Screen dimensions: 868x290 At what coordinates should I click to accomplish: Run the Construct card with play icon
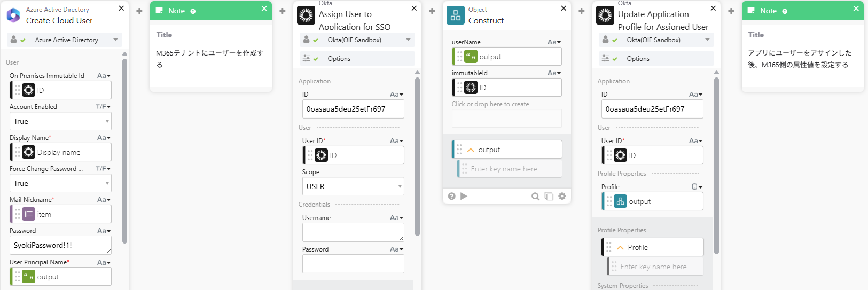pyautogui.click(x=464, y=196)
